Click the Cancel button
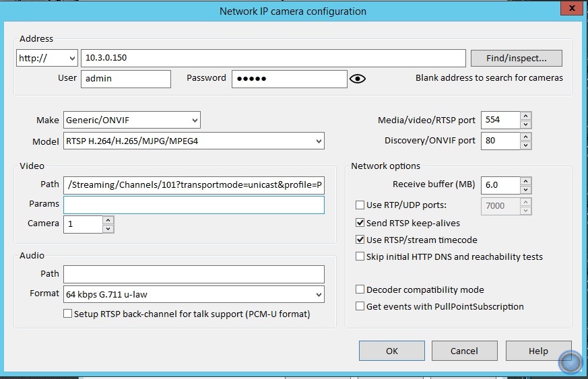 coord(464,351)
